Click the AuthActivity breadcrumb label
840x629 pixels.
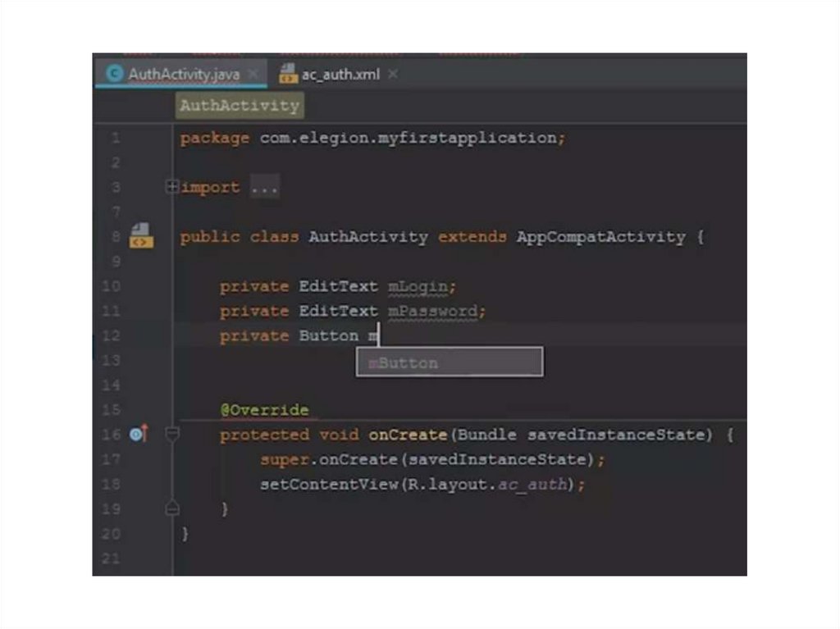point(240,106)
